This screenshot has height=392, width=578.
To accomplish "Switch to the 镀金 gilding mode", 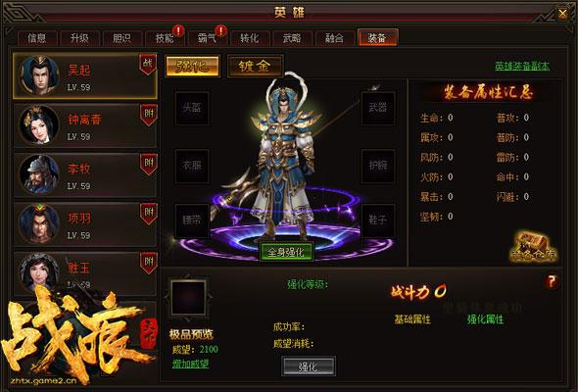I will click(255, 67).
